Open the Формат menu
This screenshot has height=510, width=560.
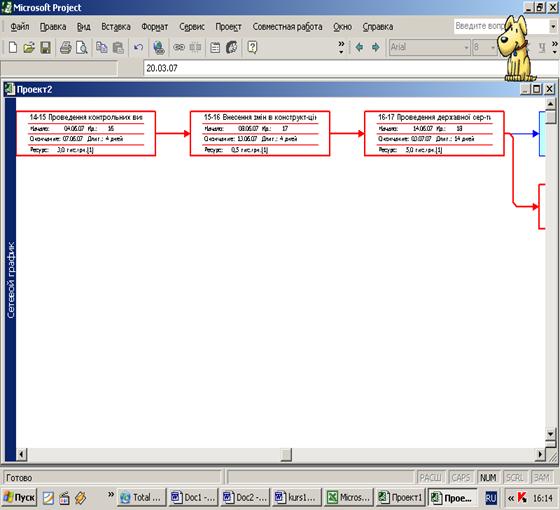[x=154, y=27]
